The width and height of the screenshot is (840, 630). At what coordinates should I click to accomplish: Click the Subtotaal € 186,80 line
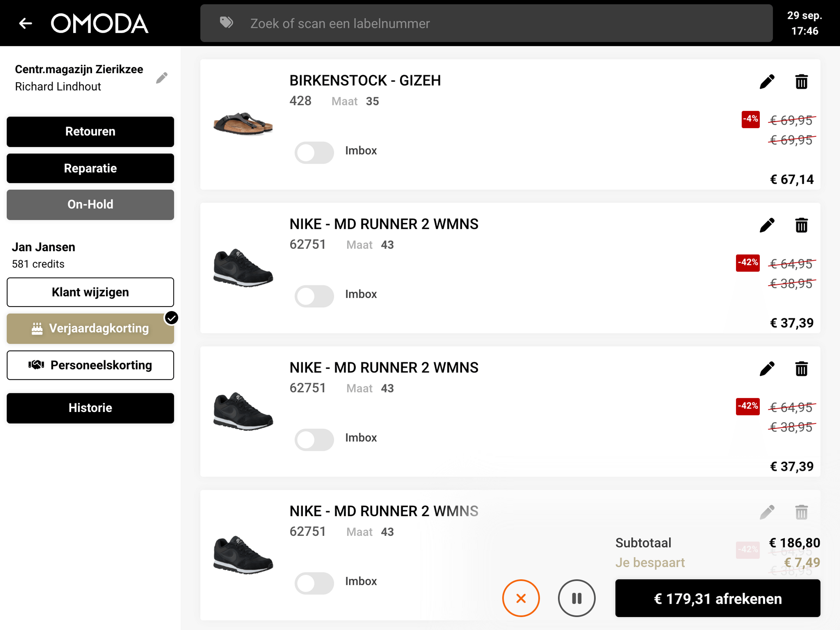point(718,542)
